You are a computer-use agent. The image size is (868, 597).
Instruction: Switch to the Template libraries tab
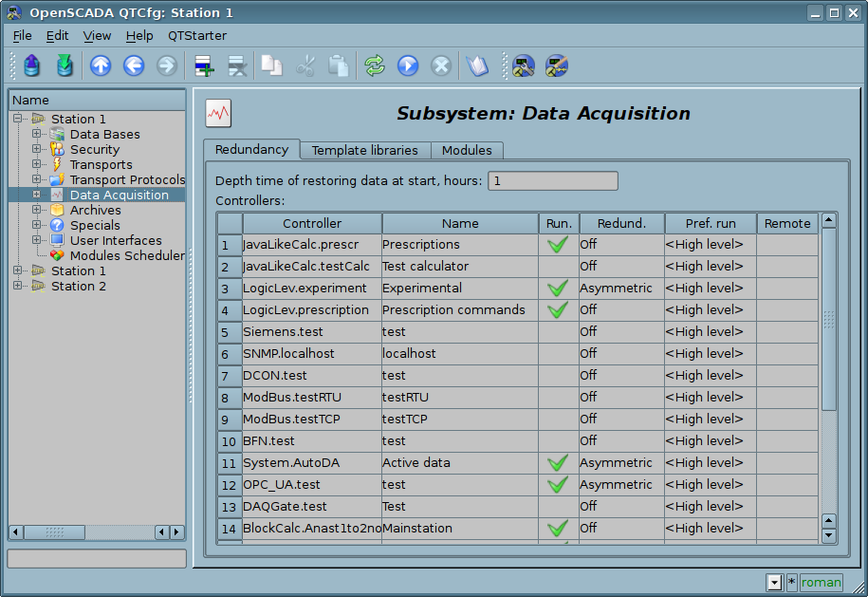coord(365,151)
